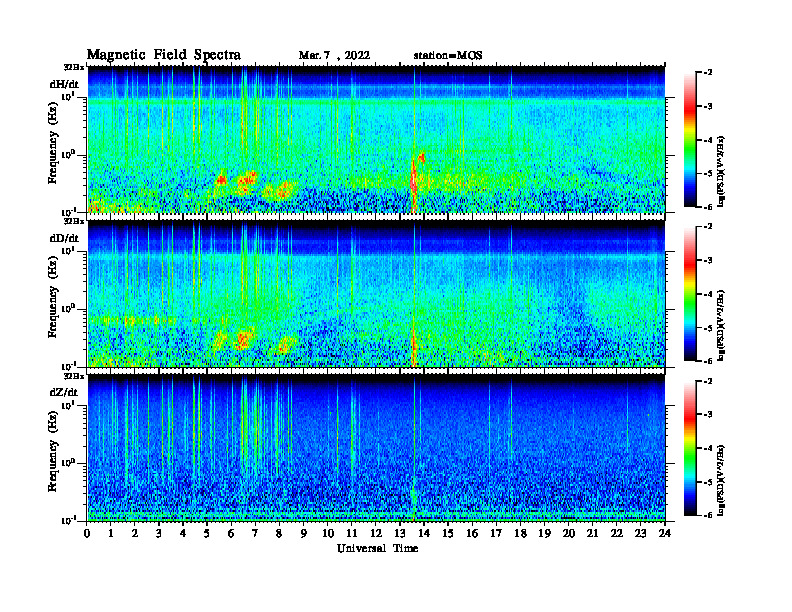
Task: Click the 32Hz label atop the dZ/dt panel
Action: pyautogui.click(x=73, y=376)
